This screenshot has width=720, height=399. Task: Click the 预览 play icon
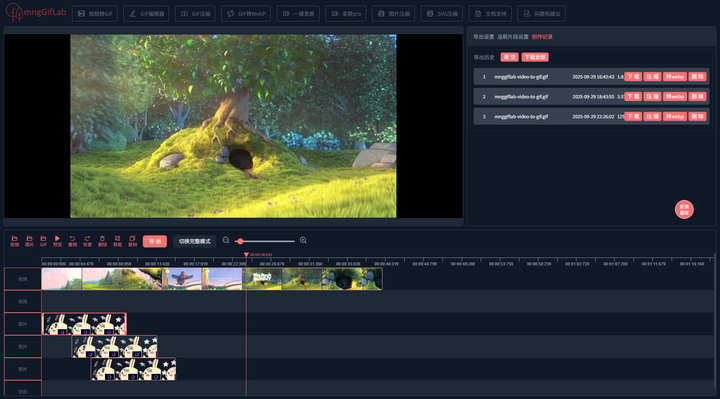(57, 241)
